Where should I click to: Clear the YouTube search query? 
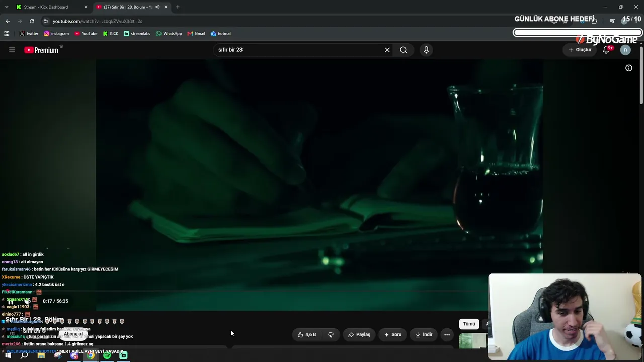pos(387,50)
